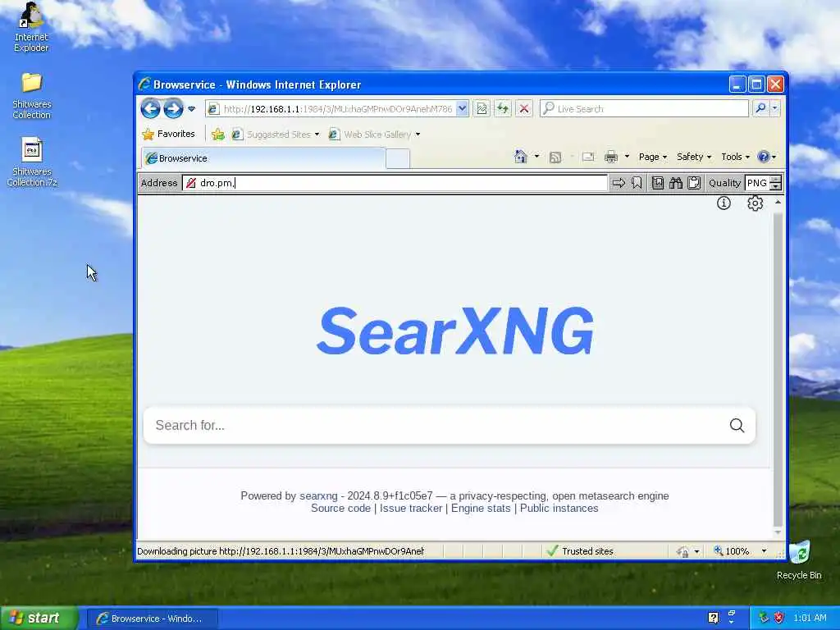Viewport: 840px width, 630px height.
Task: Open SearXNG preferences gear icon
Action: point(756,203)
